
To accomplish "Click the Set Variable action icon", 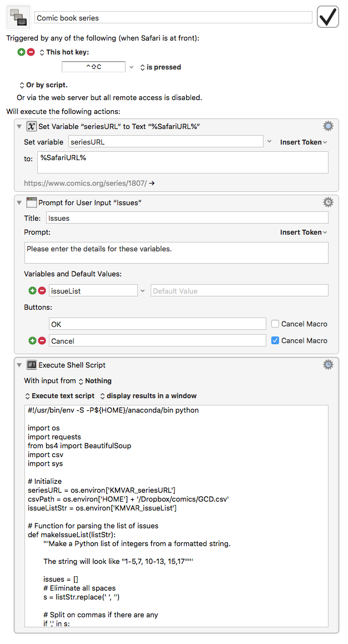I will (x=32, y=126).
